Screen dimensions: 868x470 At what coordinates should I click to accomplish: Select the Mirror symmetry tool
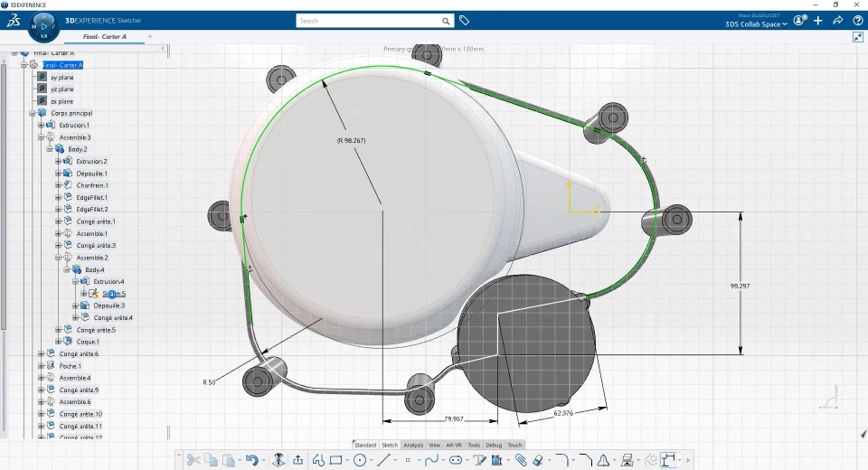coord(603,459)
